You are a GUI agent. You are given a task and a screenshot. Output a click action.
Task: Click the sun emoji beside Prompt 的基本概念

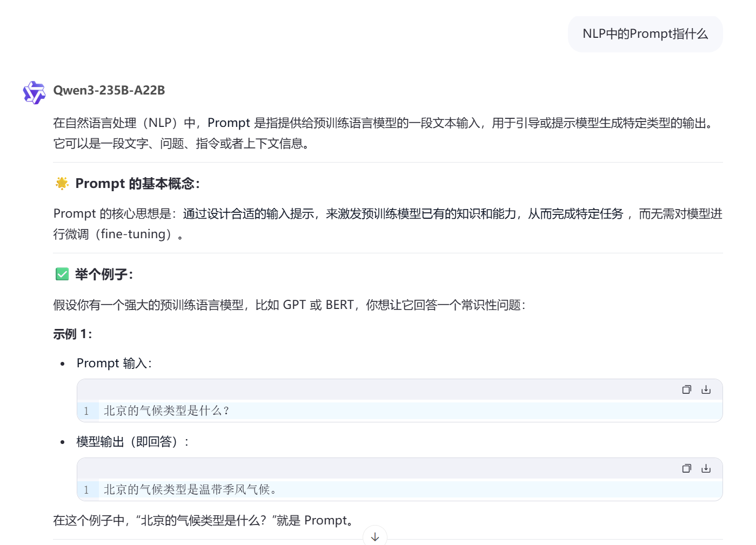click(62, 184)
